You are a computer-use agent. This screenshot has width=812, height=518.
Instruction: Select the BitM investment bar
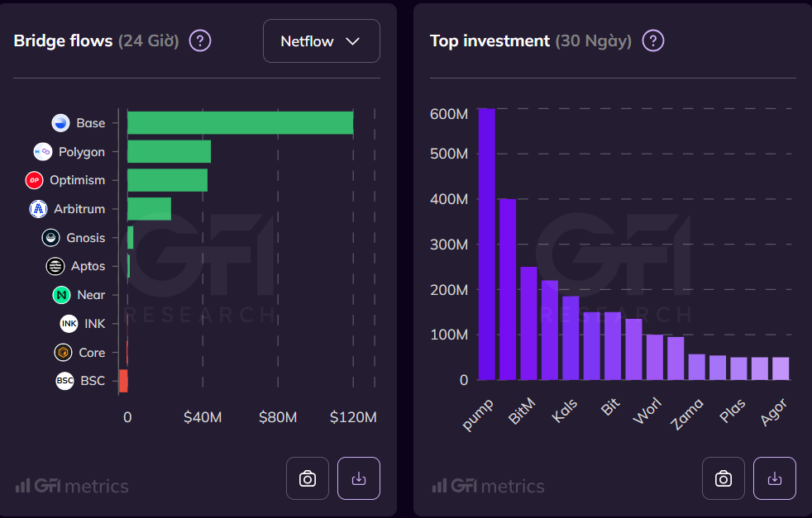[x=528, y=323]
